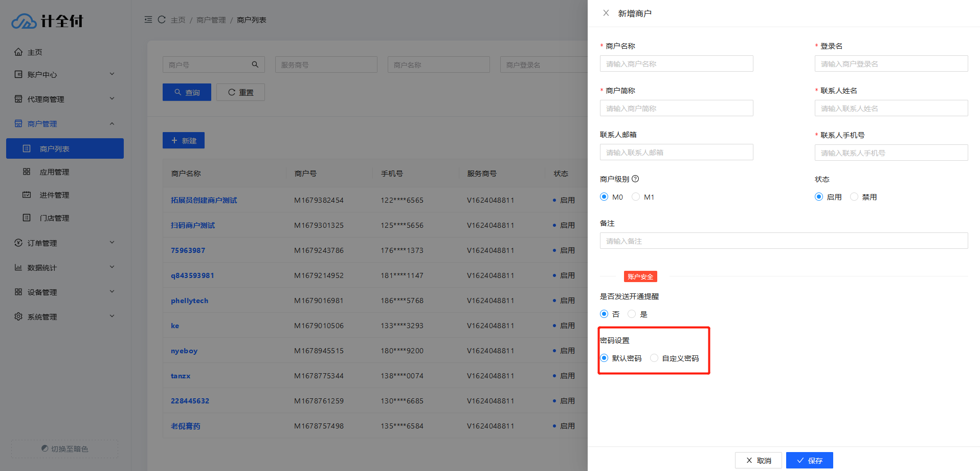
Task: Open merchant 拓展员创建商户测试
Action: (x=204, y=200)
